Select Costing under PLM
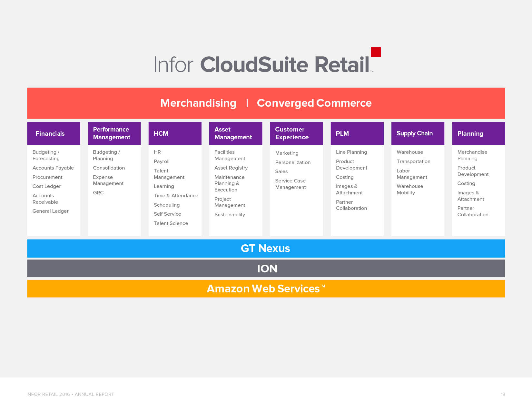 (x=345, y=177)
